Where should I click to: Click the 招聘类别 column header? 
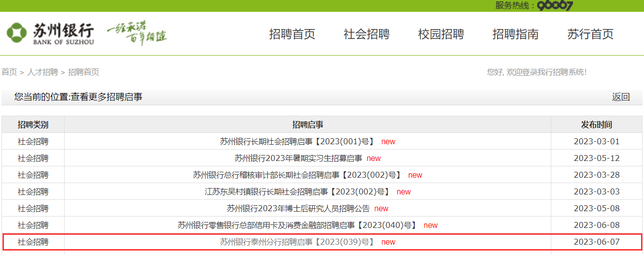tap(33, 125)
